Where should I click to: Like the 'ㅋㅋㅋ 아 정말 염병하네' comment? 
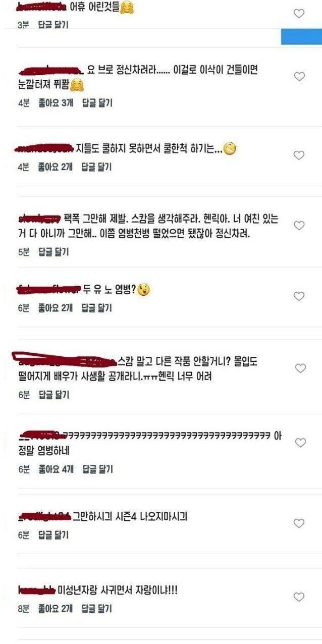[300, 443]
